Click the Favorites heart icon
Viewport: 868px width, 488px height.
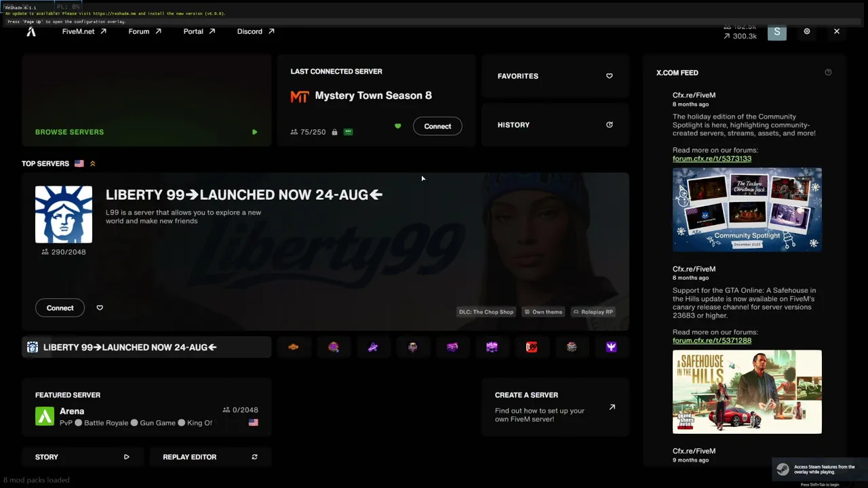[609, 76]
